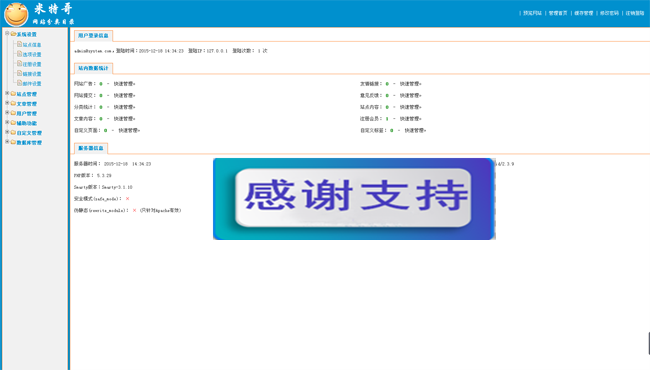This screenshot has width=650, height=370.
Task: Click the page icon beside 邮件设置
Action: click(19, 83)
